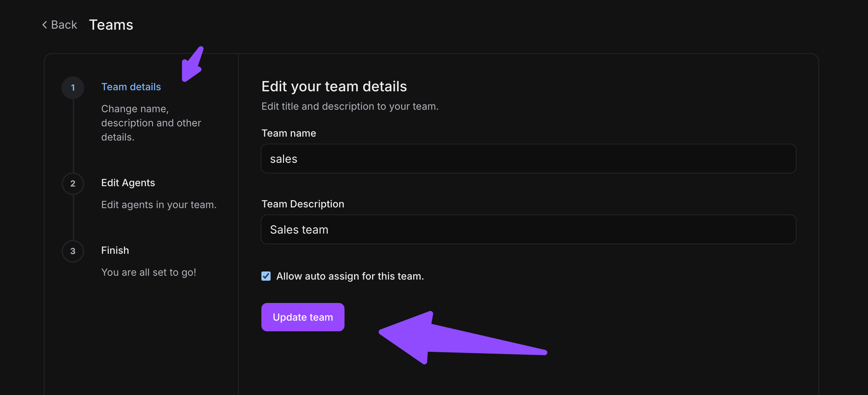Image resolution: width=868 pixels, height=395 pixels.
Task: Click the 'Change name, description' step text
Action: [151, 123]
